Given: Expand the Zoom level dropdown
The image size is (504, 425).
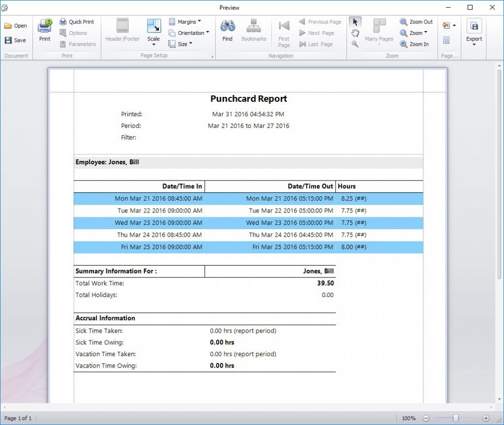Looking at the screenshot, I should [413, 33].
